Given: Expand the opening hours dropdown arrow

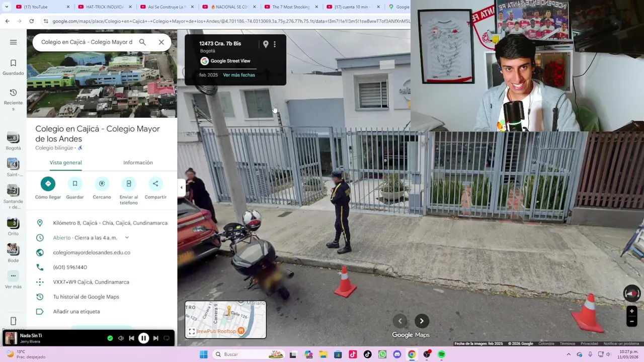Looking at the screenshot, I should [x=127, y=238].
